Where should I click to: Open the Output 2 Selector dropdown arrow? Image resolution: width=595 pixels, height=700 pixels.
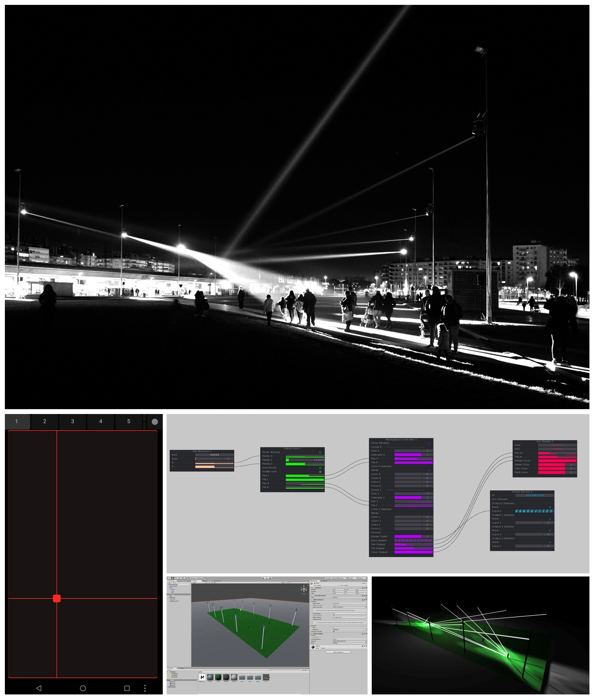point(550,531)
